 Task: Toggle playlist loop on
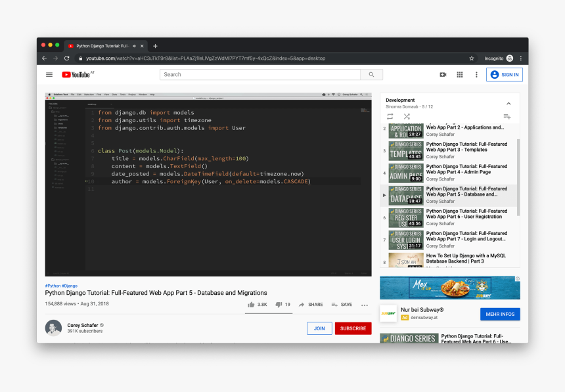[390, 116]
